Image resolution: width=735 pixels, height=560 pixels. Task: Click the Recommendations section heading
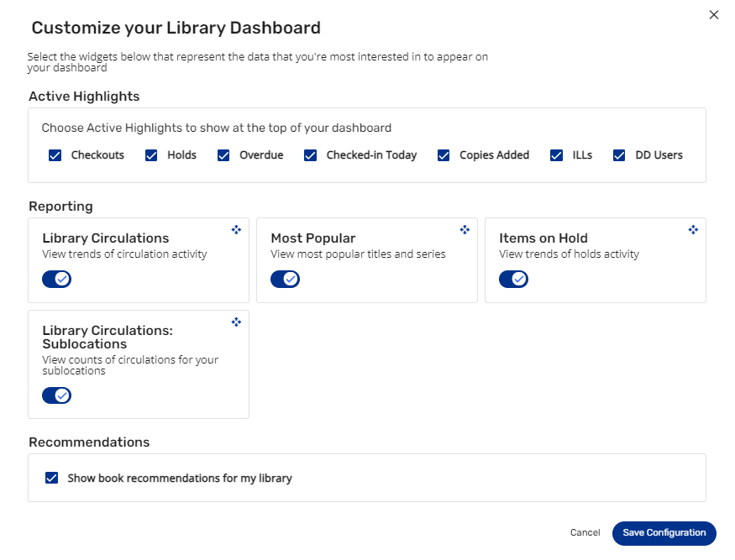click(89, 442)
